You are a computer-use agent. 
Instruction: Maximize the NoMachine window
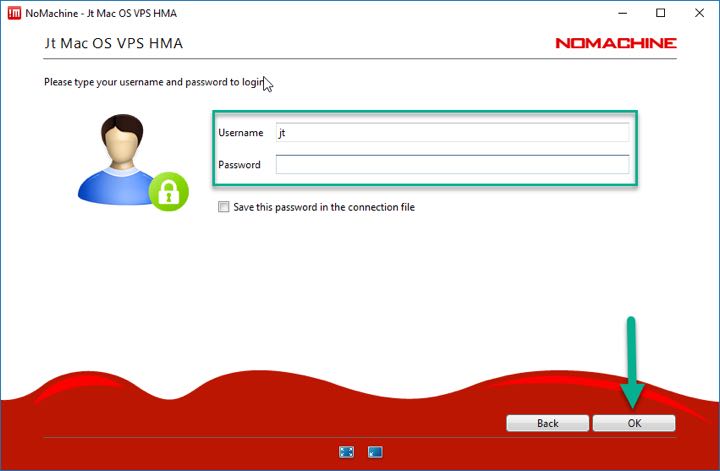(660, 13)
